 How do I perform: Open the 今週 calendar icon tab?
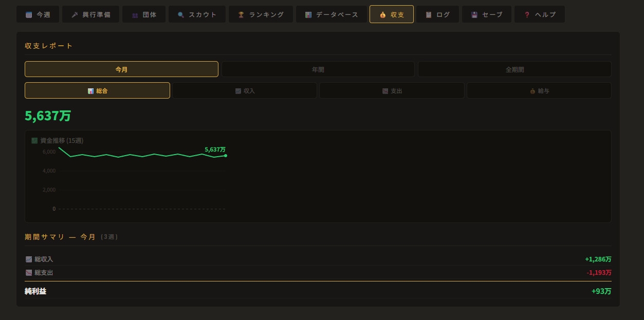(29, 15)
